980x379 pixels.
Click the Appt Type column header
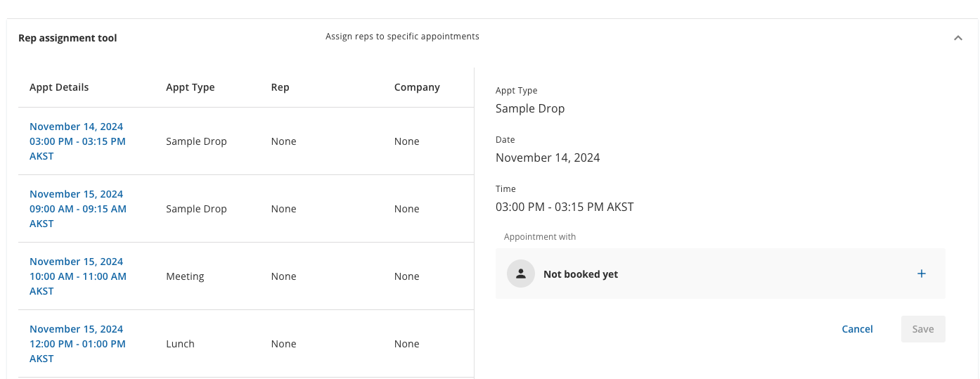(190, 87)
